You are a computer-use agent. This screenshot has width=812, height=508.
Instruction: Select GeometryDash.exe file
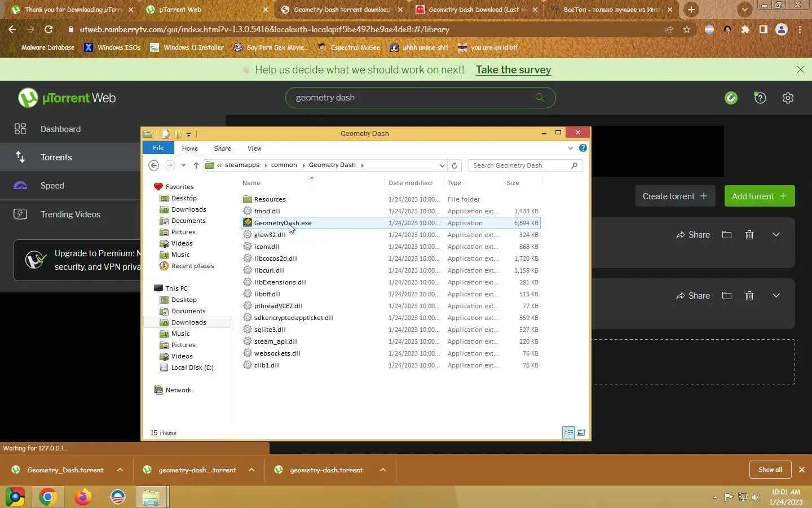point(390,223)
